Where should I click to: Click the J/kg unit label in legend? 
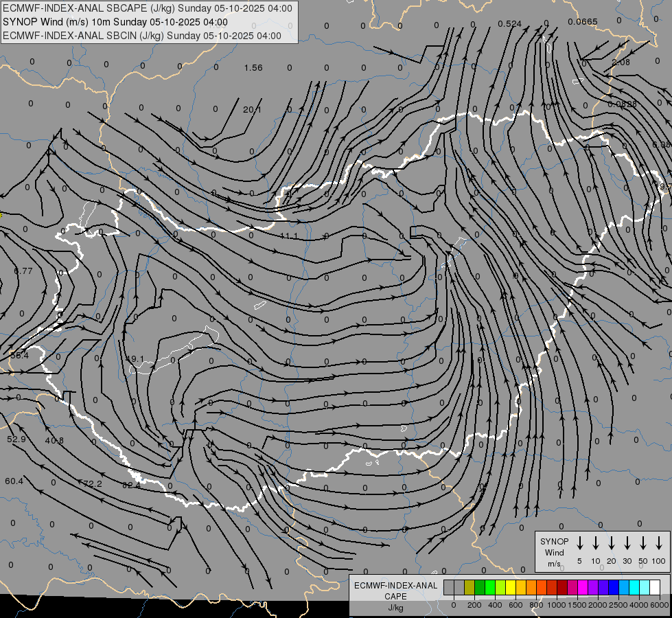[395, 608]
